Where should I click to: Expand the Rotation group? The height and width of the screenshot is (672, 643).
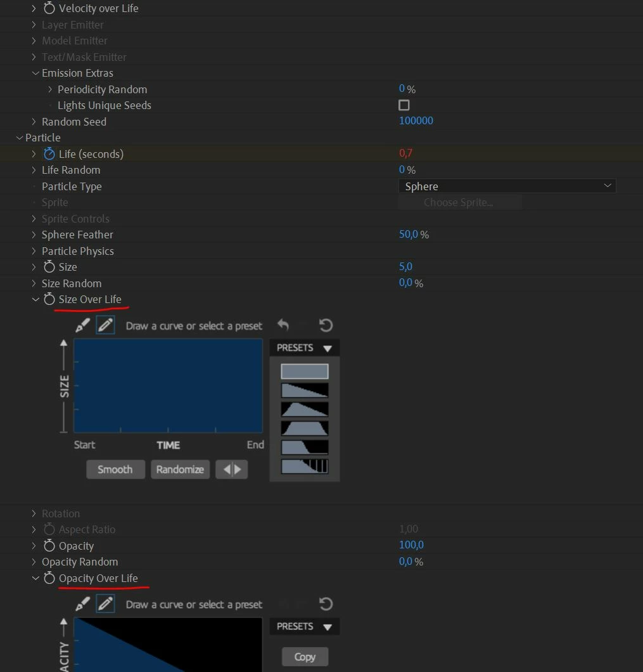tap(34, 513)
